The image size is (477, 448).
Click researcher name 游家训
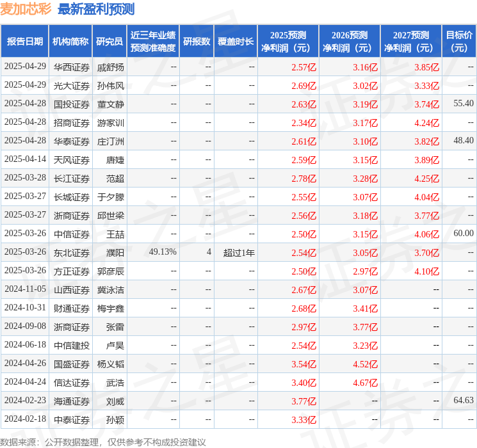point(111,123)
